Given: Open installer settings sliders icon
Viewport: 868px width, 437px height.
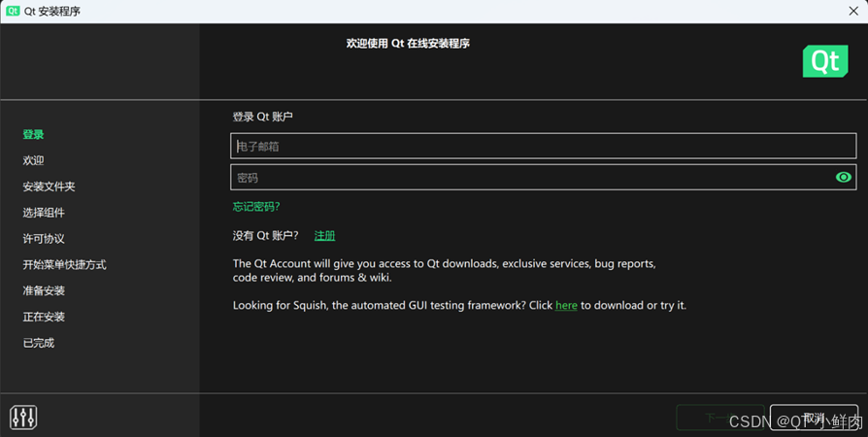Looking at the screenshot, I should click(x=23, y=417).
